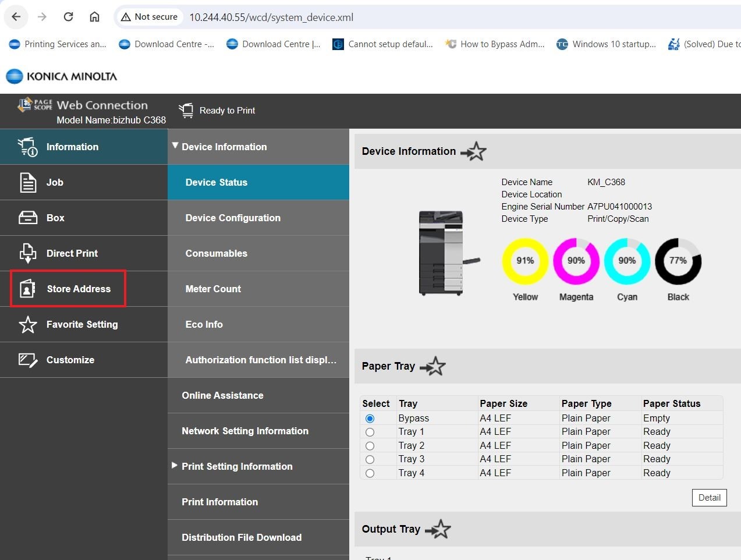Open the Online Assistance section
The height and width of the screenshot is (560, 741).
[222, 395]
